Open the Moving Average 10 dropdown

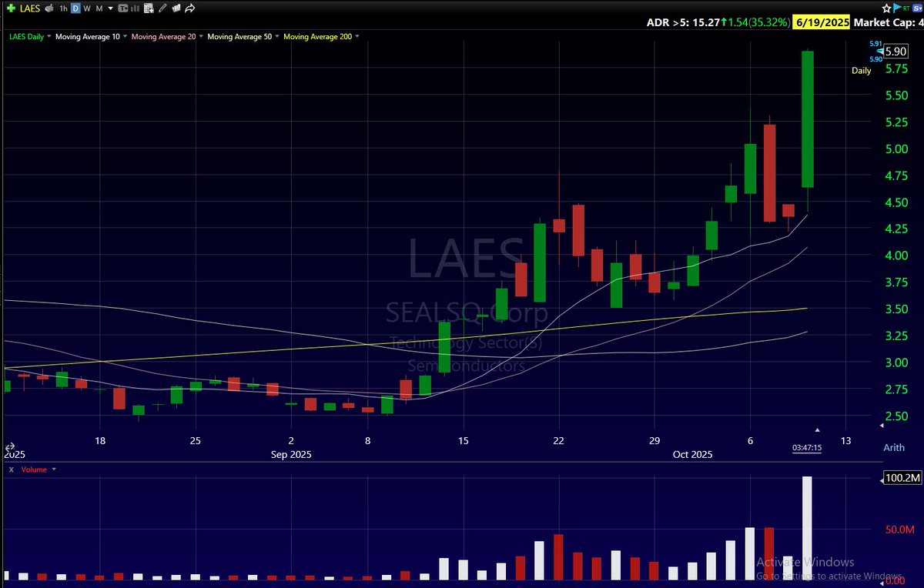click(126, 36)
